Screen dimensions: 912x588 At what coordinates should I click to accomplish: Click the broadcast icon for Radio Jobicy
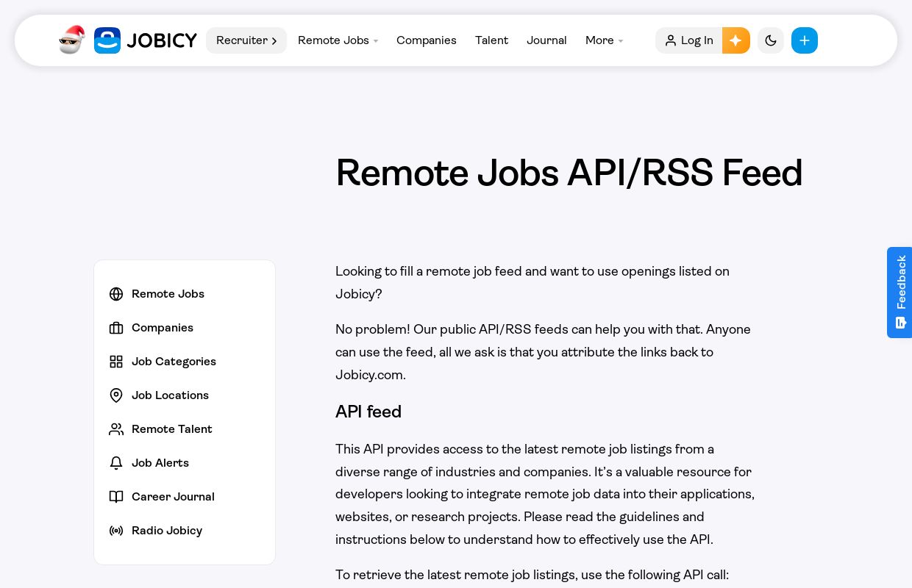(116, 531)
